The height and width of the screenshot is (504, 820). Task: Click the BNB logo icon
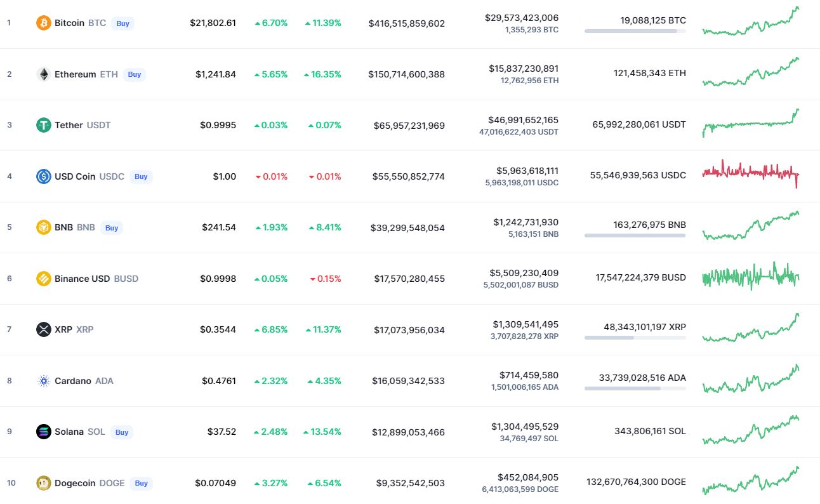[x=44, y=227]
